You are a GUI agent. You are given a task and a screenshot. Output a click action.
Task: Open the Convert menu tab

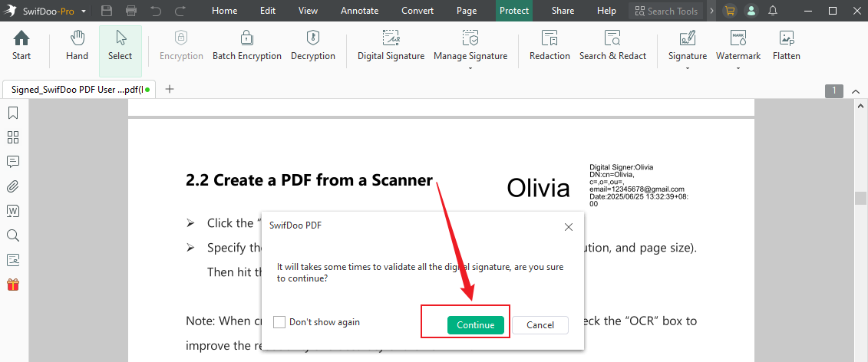pos(417,11)
